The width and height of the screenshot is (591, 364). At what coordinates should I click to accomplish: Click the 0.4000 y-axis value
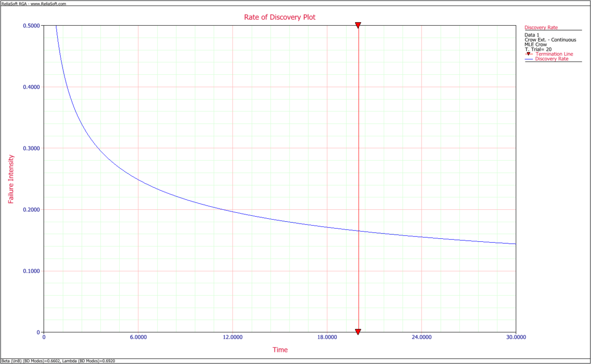pyautogui.click(x=31, y=87)
